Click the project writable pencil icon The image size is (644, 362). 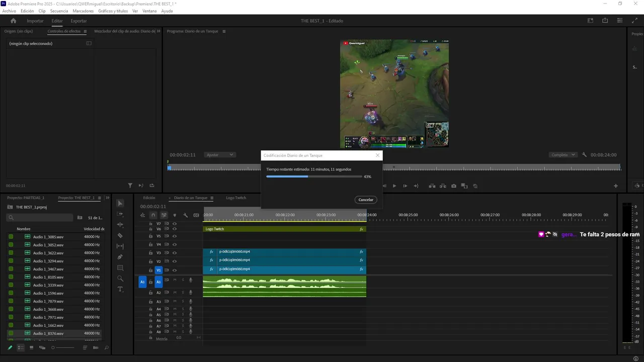tap(10, 347)
